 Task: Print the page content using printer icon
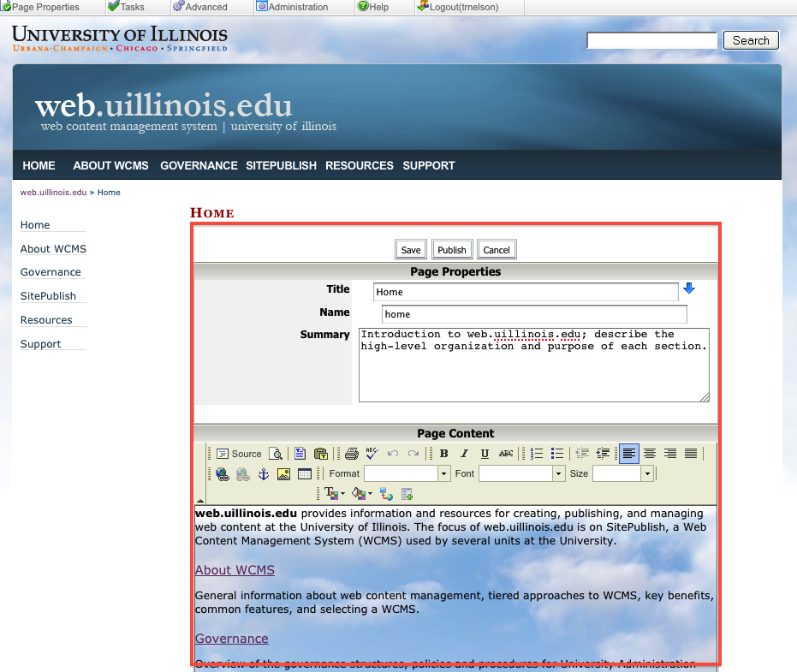point(351,454)
